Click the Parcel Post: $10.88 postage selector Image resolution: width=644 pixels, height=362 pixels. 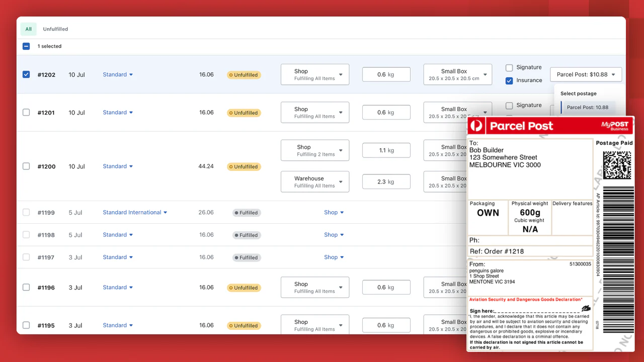coord(585,74)
